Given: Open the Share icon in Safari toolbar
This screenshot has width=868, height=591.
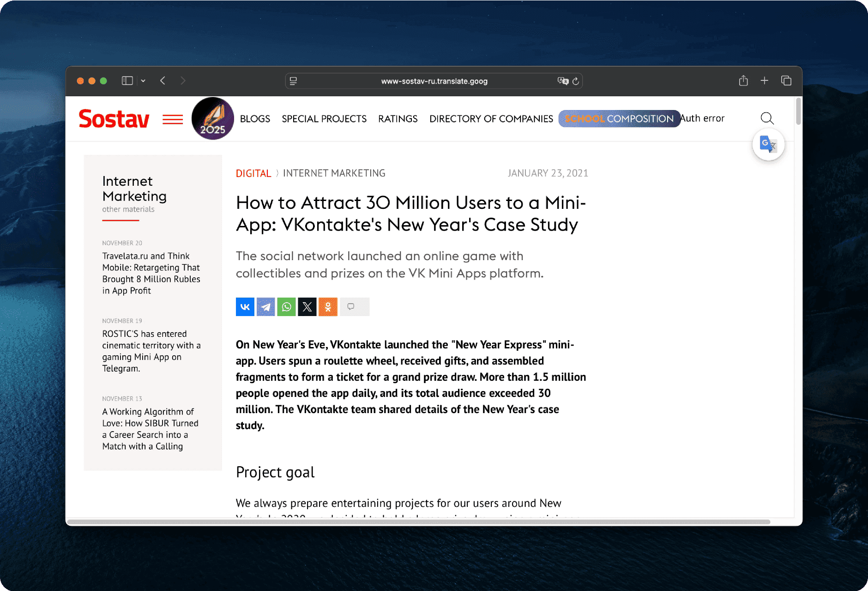Looking at the screenshot, I should point(743,80).
